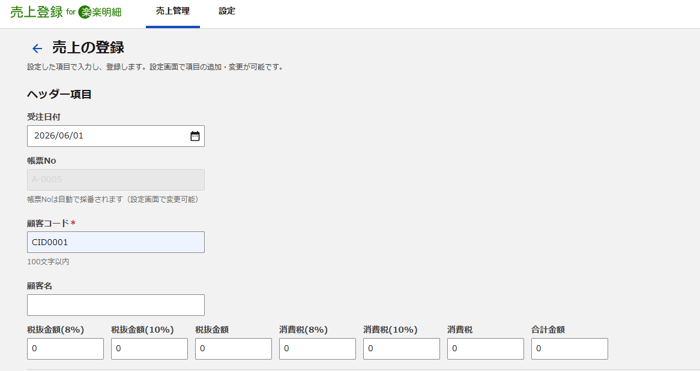The image size is (700, 371).
Task: Click the 消費税(8%) input box
Action: coord(317,349)
